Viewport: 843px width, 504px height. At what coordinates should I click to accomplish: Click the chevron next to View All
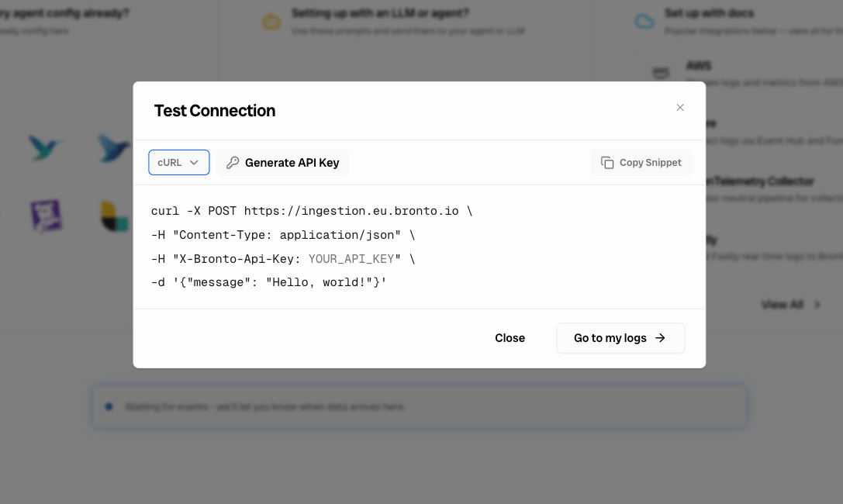click(x=817, y=305)
